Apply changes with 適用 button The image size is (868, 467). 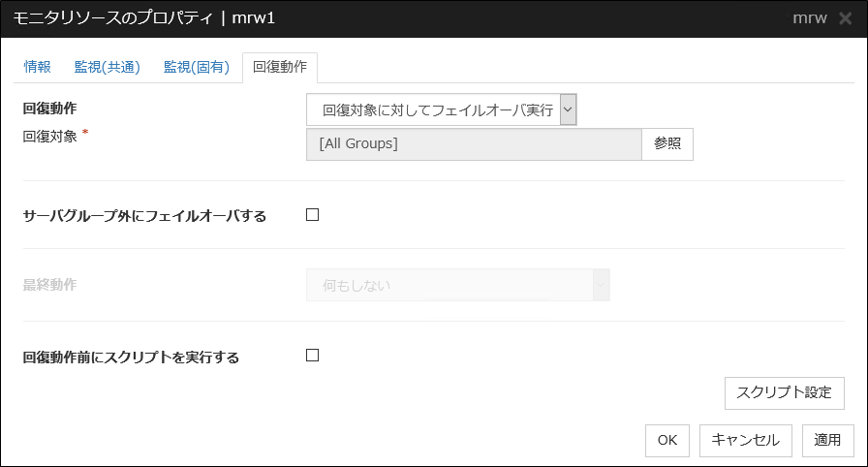(827, 440)
